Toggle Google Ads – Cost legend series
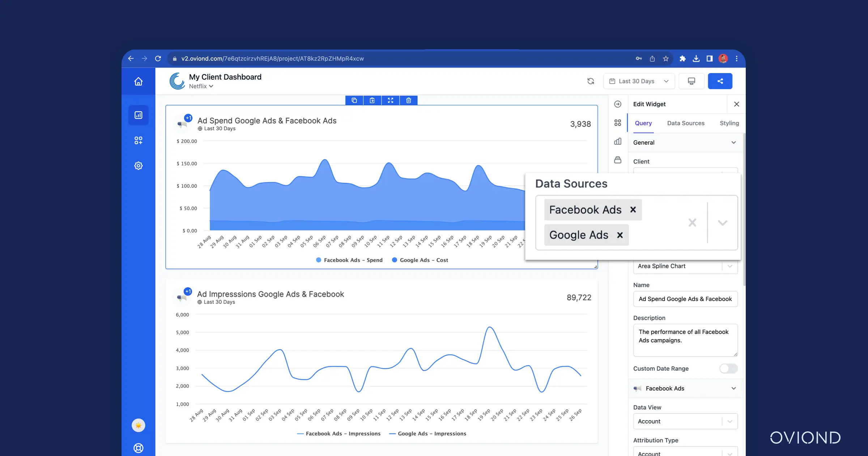Image resolution: width=868 pixels, height=456 pixels. 420,260
